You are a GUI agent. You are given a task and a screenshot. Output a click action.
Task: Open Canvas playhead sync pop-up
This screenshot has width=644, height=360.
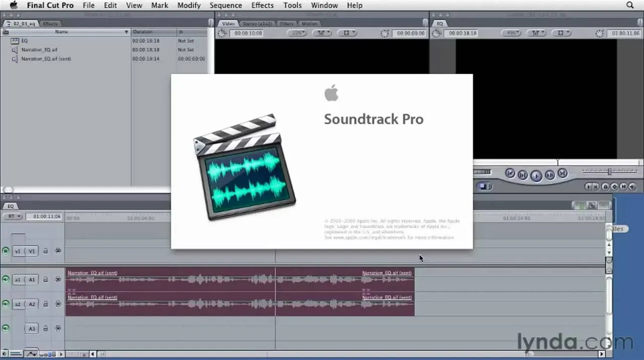(536, 33)
